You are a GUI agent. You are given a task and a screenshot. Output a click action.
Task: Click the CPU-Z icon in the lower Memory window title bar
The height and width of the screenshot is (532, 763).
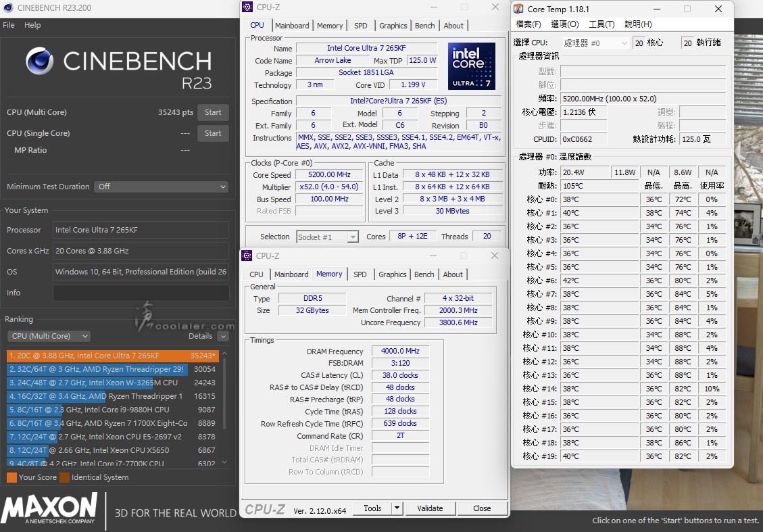click(x=247, y=256)
